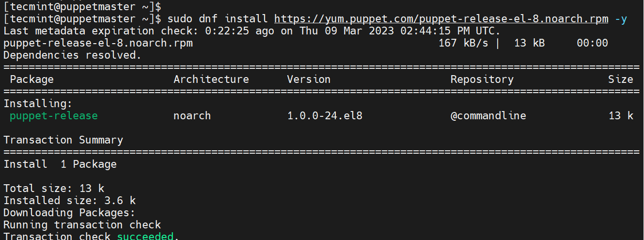Click the 'Installing:' label above the package

pyautogui.click(x=38, y=104)
